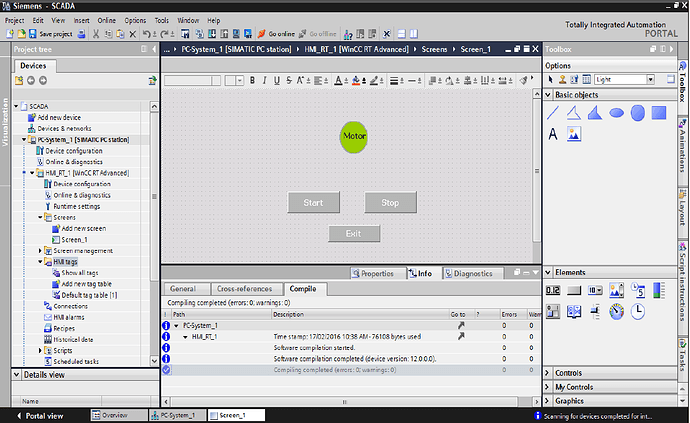This screenshot has width=690, height=423.
Task: Open the Options menu
Action: 135,20
